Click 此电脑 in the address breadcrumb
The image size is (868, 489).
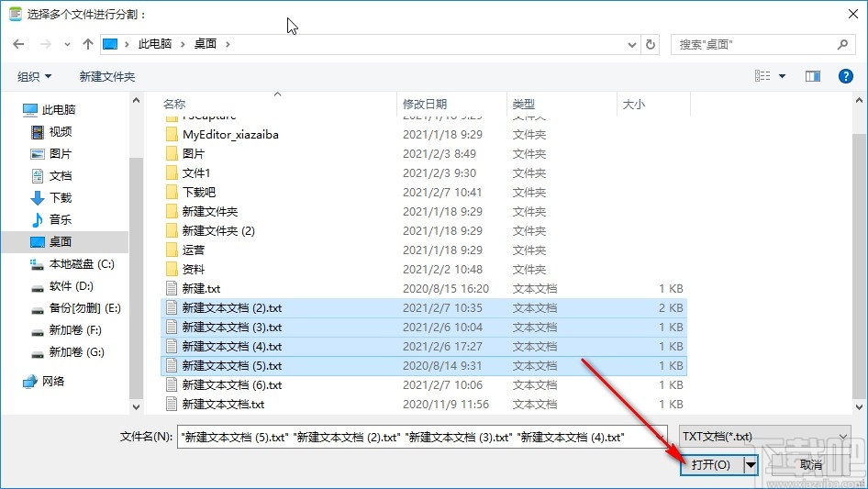point(155,44)
